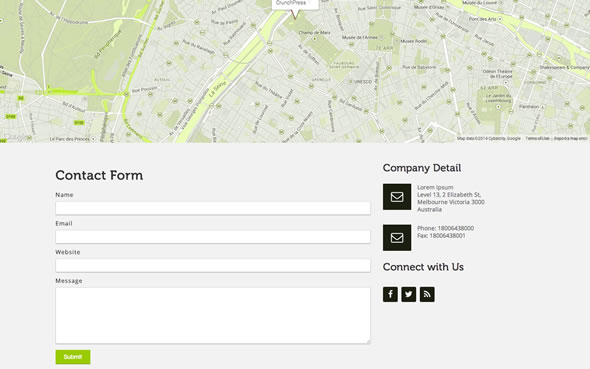Focus the Website input field
This screenshot has width=590, height=369.
pos(213,265)
